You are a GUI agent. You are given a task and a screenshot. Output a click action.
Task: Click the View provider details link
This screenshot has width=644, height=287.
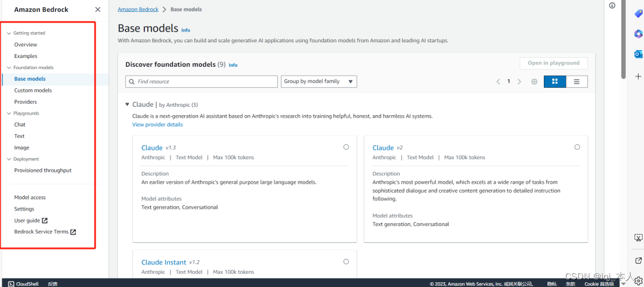click(x=157, y=125)
